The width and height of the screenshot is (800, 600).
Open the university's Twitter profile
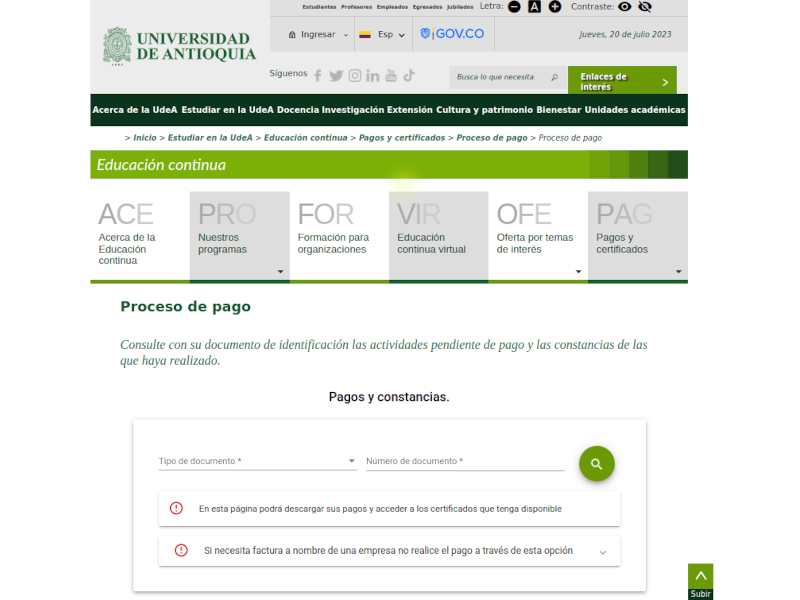336,76
